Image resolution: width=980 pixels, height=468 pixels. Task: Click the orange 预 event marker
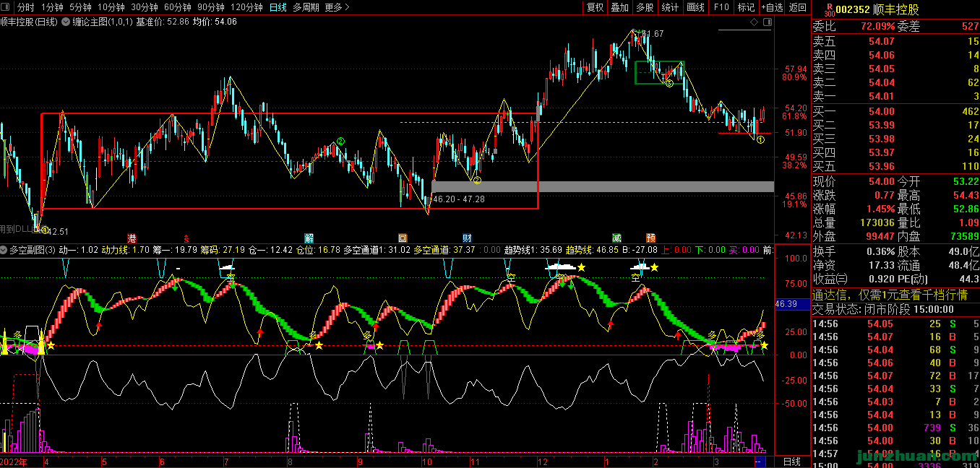(x=651, y=238)
